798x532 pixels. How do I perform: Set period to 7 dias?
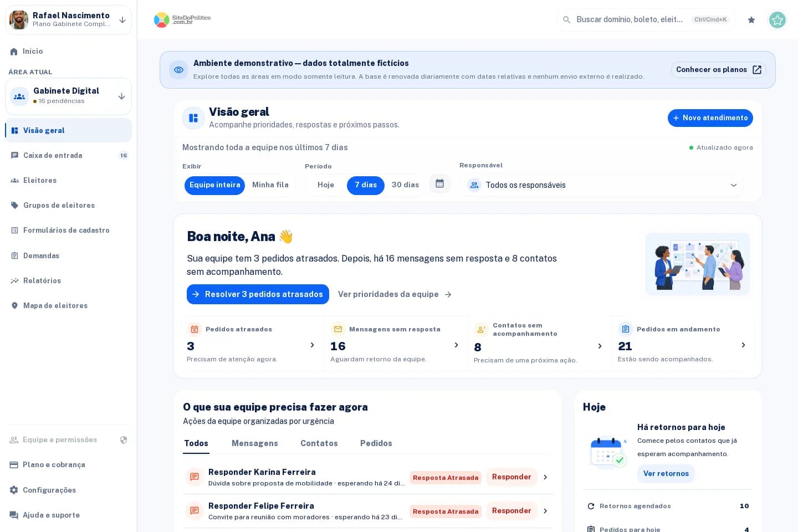coord(366,185)
